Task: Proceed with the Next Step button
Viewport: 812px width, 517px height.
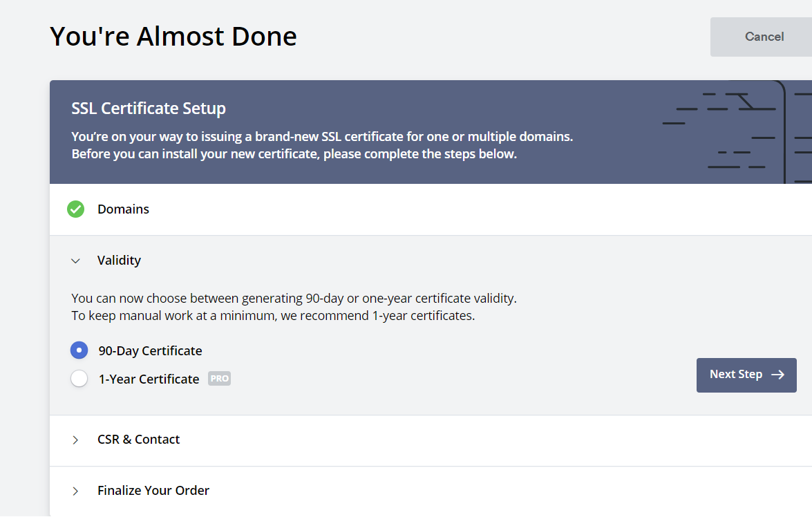Action: coord(746,375)
